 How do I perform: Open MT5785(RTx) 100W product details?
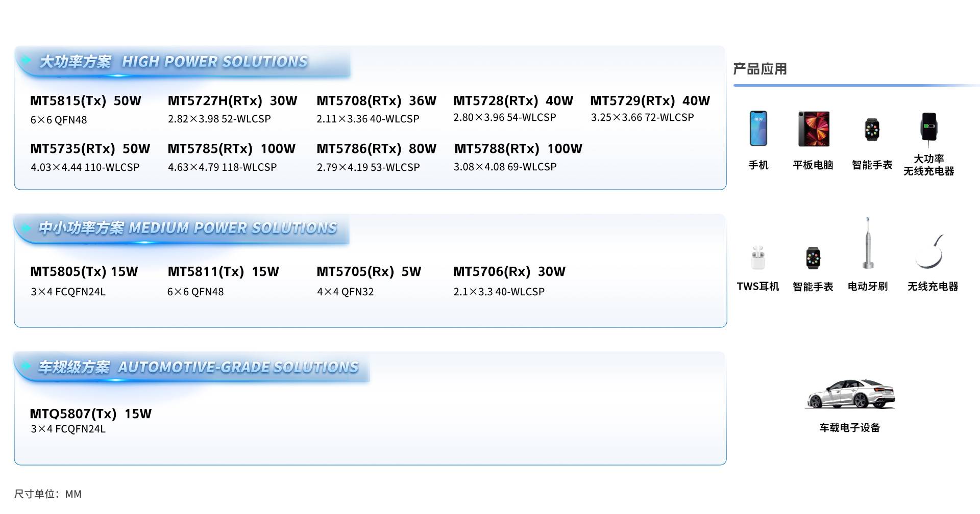coord(231,149)
